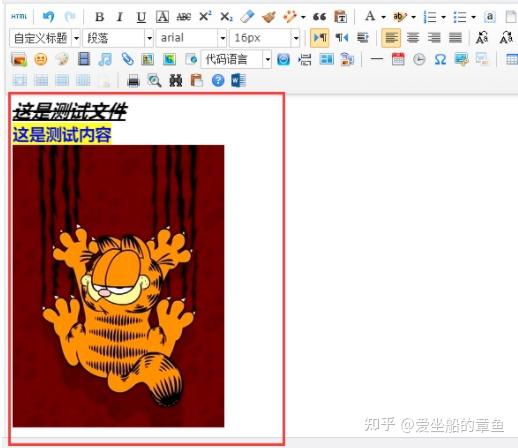
Task: Apply character border to text
Action: (162, 17)
